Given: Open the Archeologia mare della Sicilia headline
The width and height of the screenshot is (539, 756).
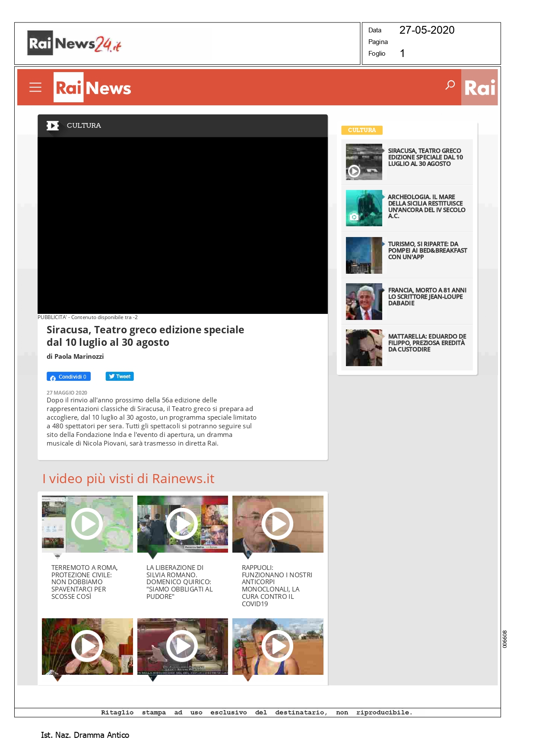Looking at the screenshot, I should click(x=427, y=206).
